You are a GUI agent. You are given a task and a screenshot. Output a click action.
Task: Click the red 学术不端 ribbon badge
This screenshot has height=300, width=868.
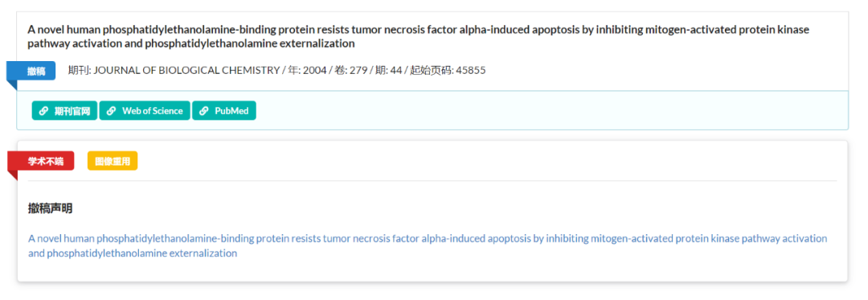pyautogui.click(x=40, y=161)
